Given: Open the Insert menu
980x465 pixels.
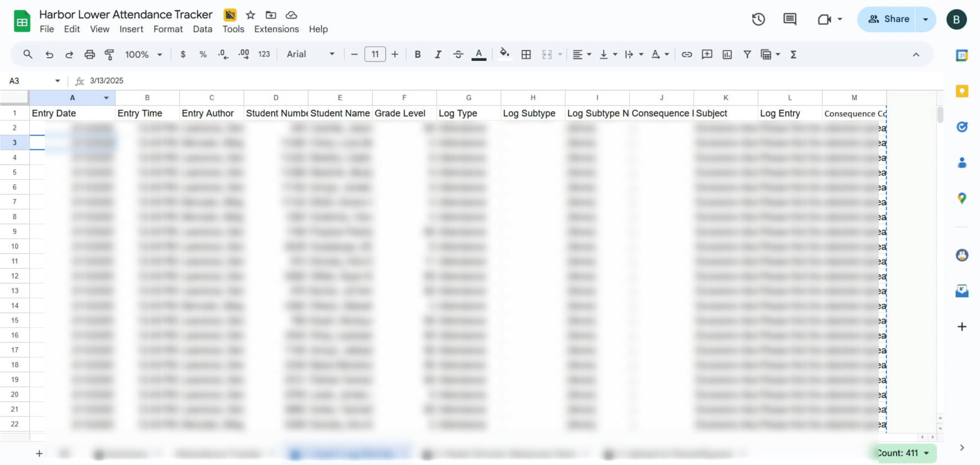Looking at the screenshot, I should 131,29.
